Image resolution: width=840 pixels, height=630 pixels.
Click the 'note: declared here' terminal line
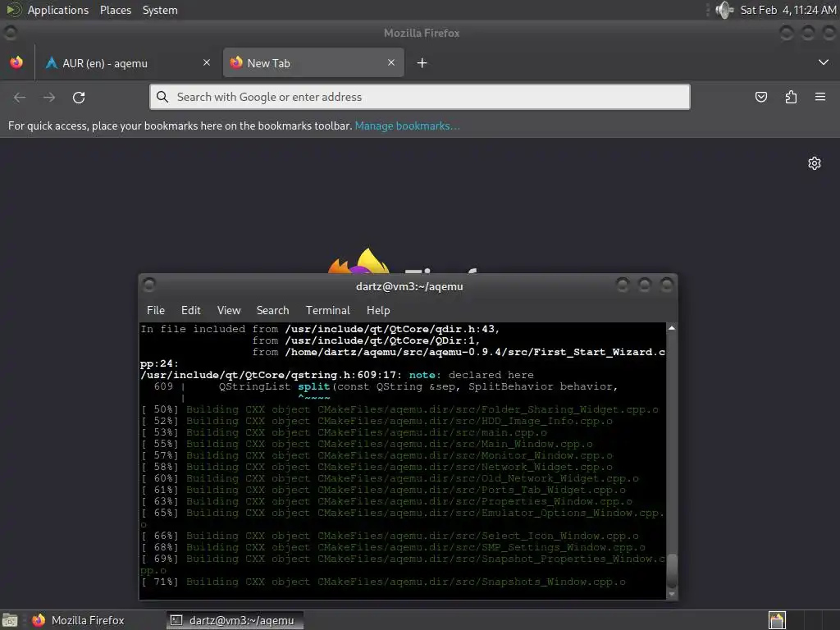(337, 375)
